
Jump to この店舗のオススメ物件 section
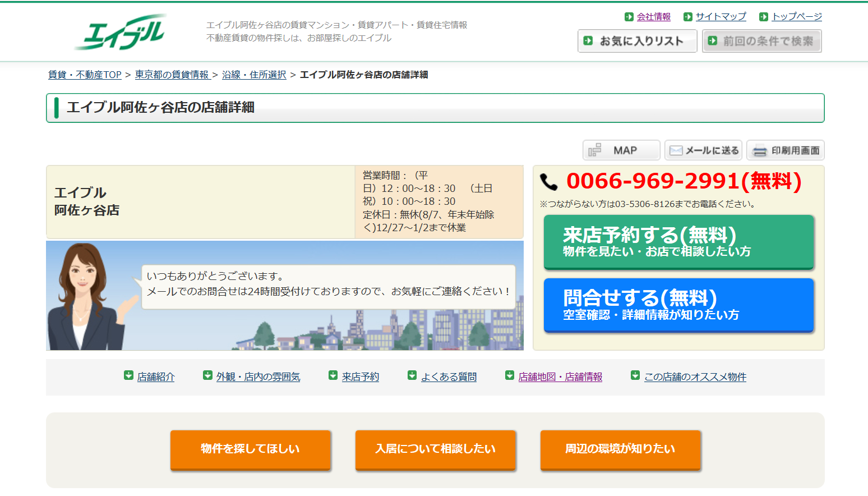[x=695, y=377]
